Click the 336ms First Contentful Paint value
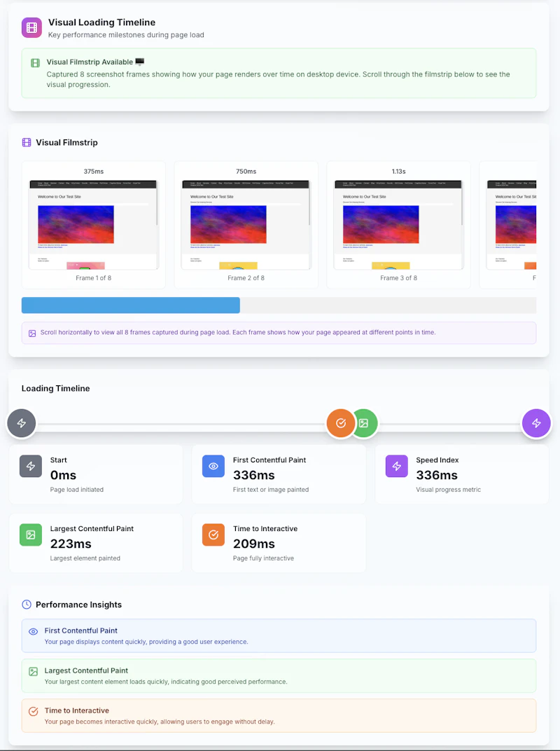Screen dimensions: 560x751 pos(253,475)
